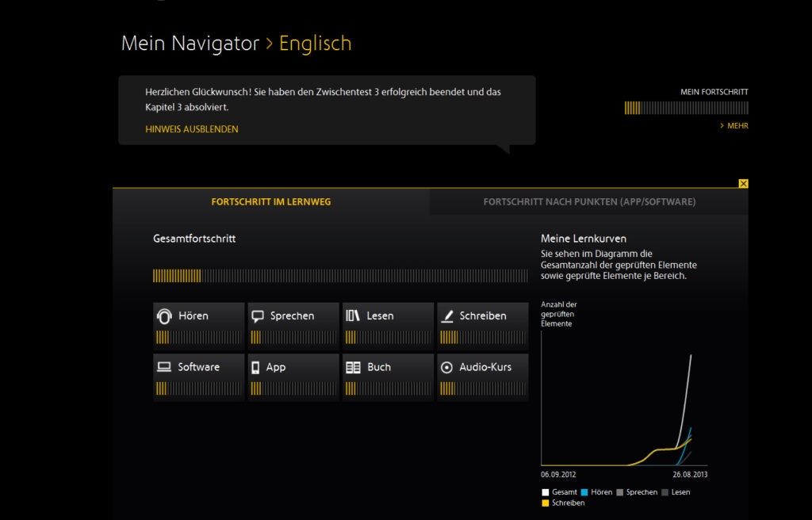Click the yellow Schreiben legend swatch
This screenshot has height=520, width=812.
click(x=546, y=503)
